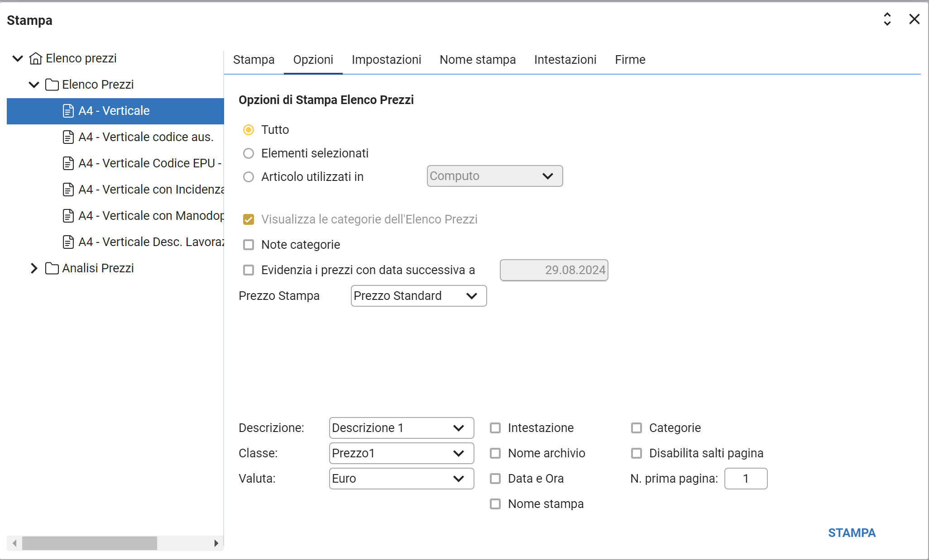Image resolution: width=929 pixels, height=560 pixels.
Task: Open the Valuta Euro dropdown
Action: (401, 479)
